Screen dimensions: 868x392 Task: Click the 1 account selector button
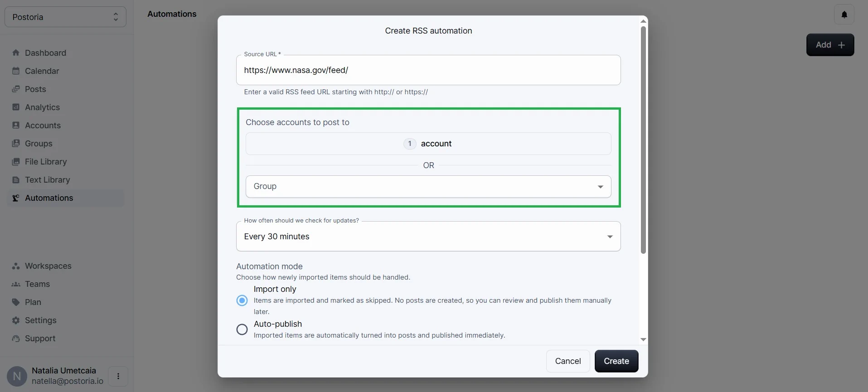428,144
